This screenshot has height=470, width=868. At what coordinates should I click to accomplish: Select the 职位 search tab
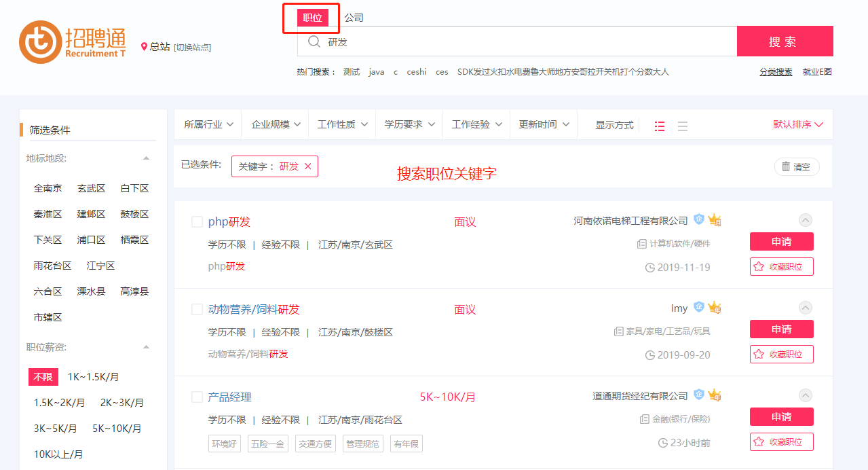pos(312,18)
